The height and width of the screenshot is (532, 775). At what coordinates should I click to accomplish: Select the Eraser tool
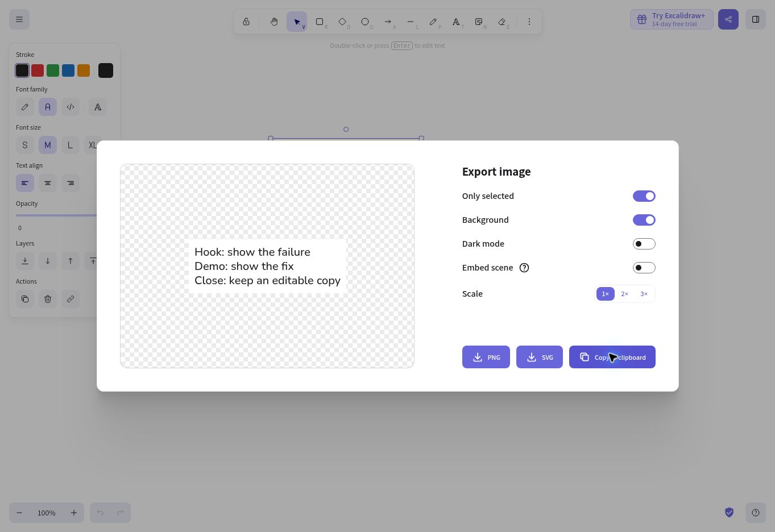tap(502, 22)
